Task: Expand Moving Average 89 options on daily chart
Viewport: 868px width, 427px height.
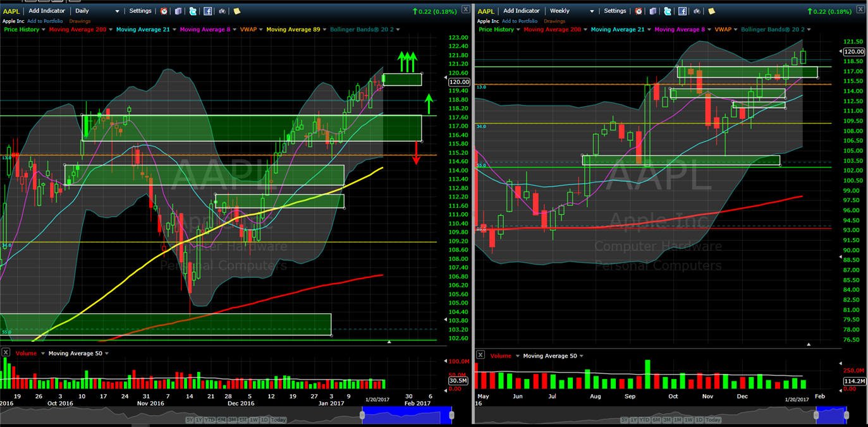Action: coord(300,29)
